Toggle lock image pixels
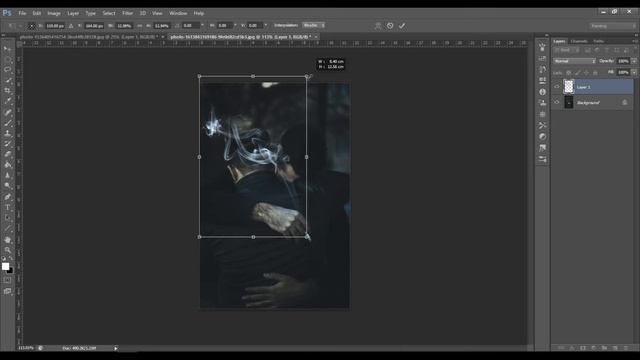Viewport: 640px width, 360px height. point(578,73)
